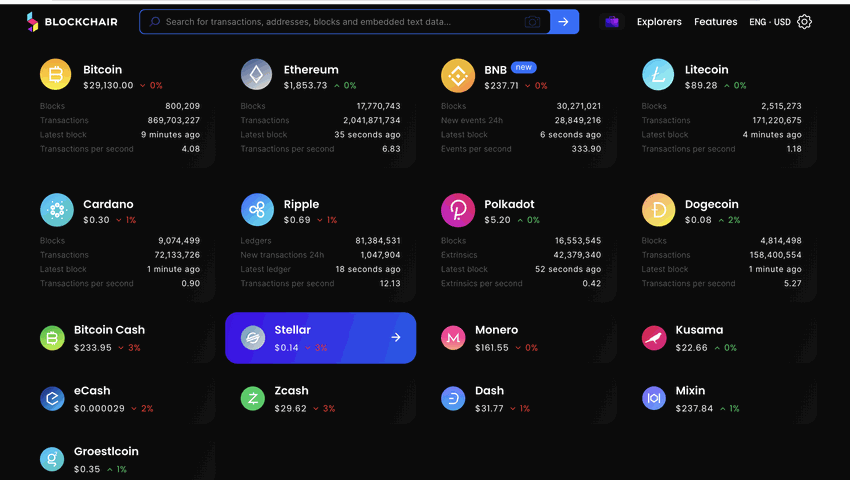850x480 pixels.
Task: Open the Explorers menu
Action: pos(659,22)
